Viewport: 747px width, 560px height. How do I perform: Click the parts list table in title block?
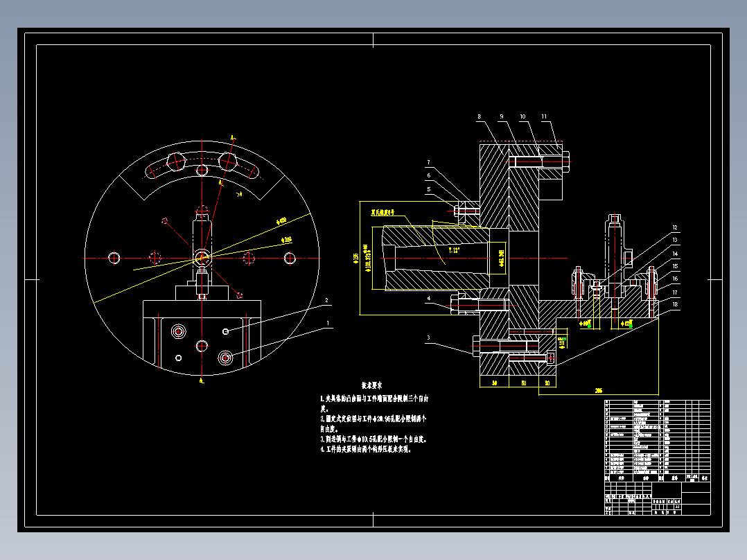(x=658, y=441)
